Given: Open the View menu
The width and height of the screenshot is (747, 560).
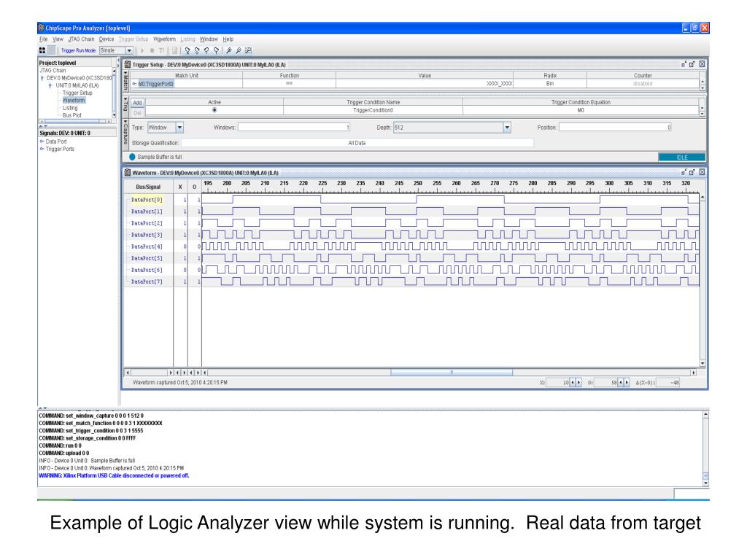Looking at the screenshot, I should (x=58, y=39).
